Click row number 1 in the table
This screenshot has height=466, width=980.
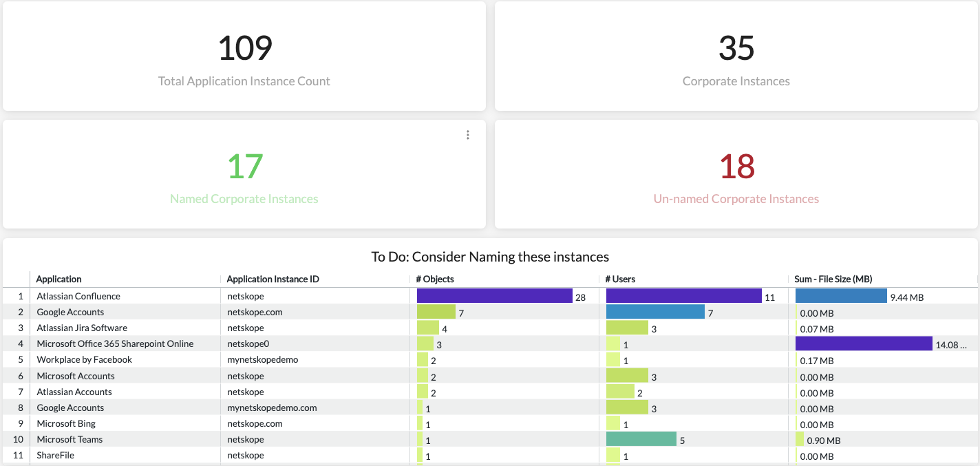pyautogui.click(x=21, y=296)
